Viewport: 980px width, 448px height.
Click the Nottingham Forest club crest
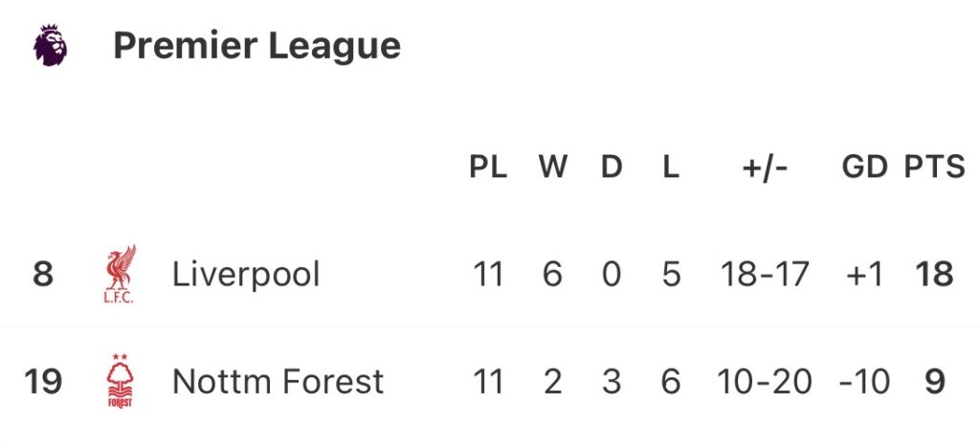121,381
